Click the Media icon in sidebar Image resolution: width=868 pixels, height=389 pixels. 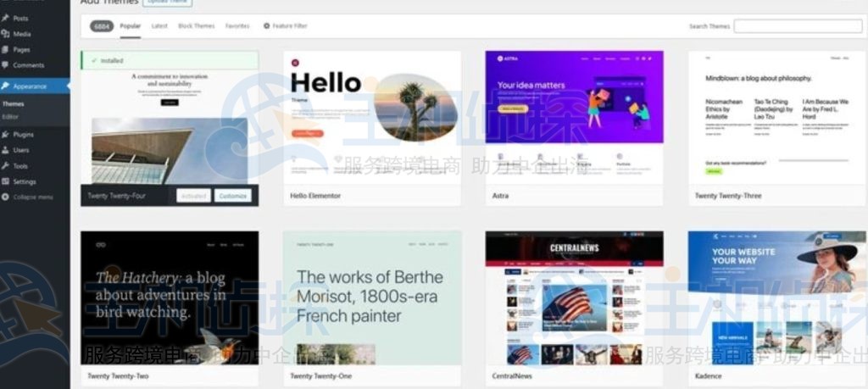click(5, 34)
